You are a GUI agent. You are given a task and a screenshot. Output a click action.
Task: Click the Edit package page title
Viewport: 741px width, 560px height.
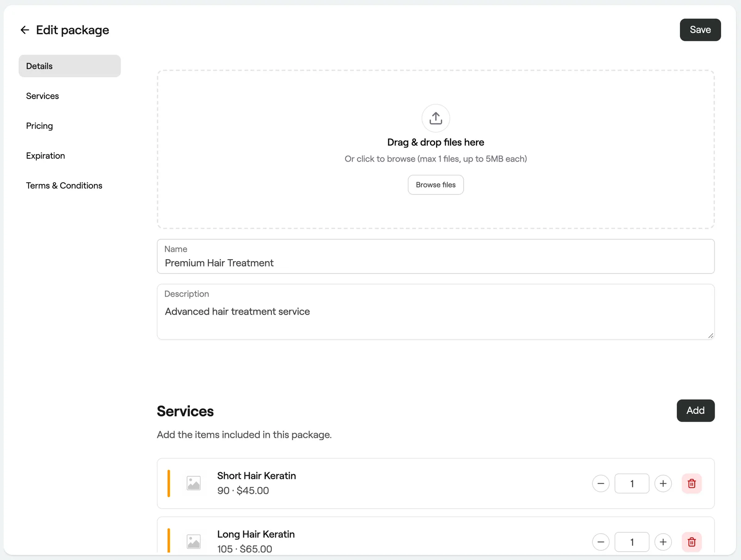coord(73,30)
